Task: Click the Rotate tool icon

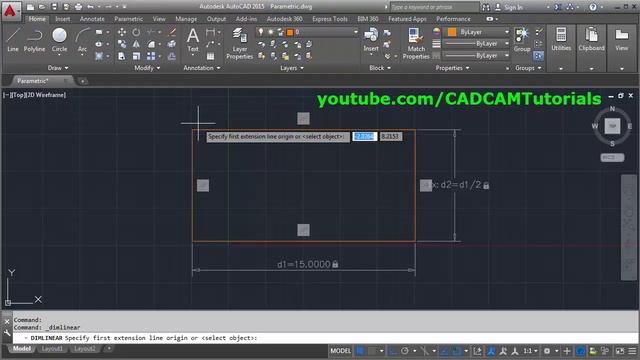Action: [x=136, y=32]
